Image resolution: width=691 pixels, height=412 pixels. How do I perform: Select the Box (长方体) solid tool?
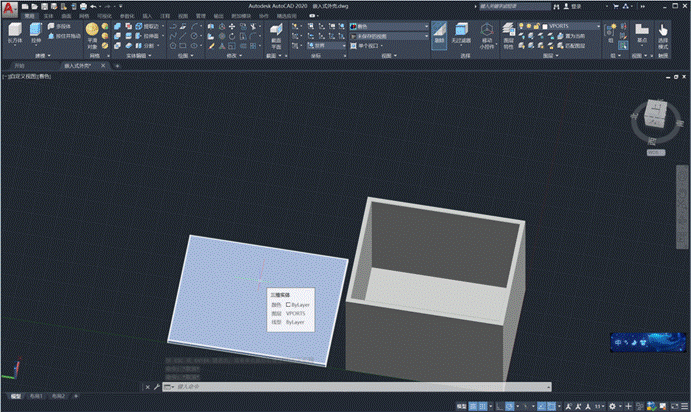pos(15,33)
